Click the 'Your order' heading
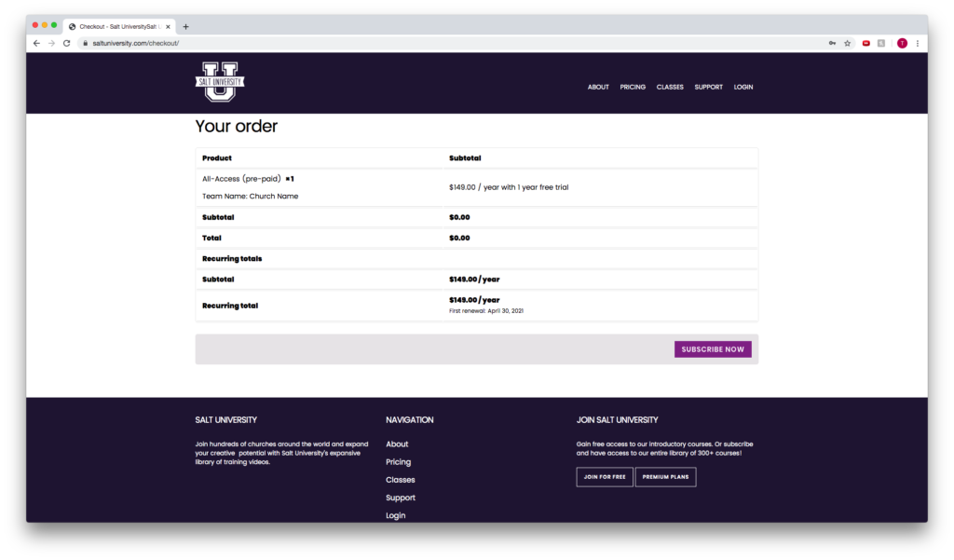Image resolution: width=954 pixels, height=560 pixels. pyautogui.click(x=236, y=126)
